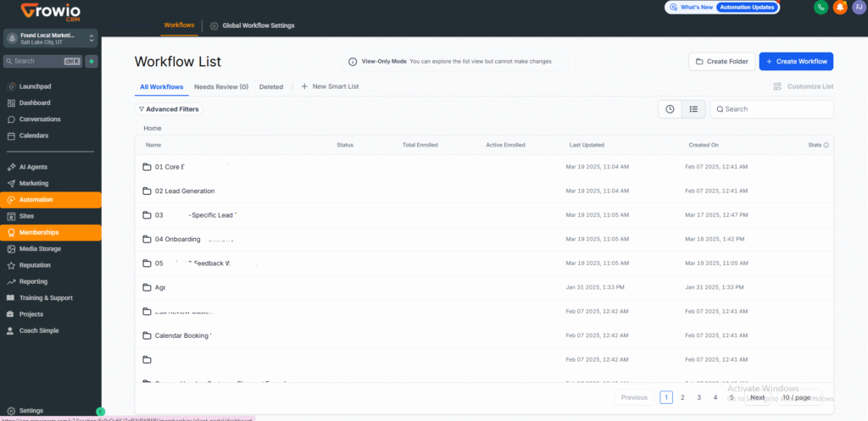The width and height of the screenshot is (868, 421).
Task: Click the View-Only Mode info icon
Action: [x=353, y=62]
